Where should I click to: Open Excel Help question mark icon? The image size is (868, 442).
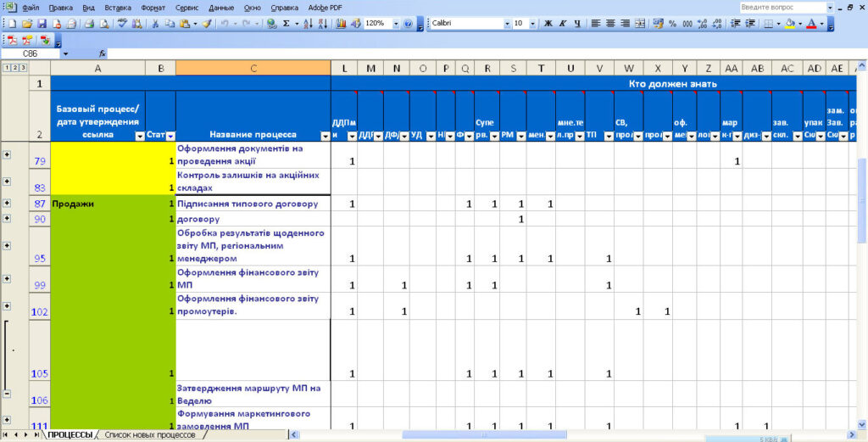(408, 24)
